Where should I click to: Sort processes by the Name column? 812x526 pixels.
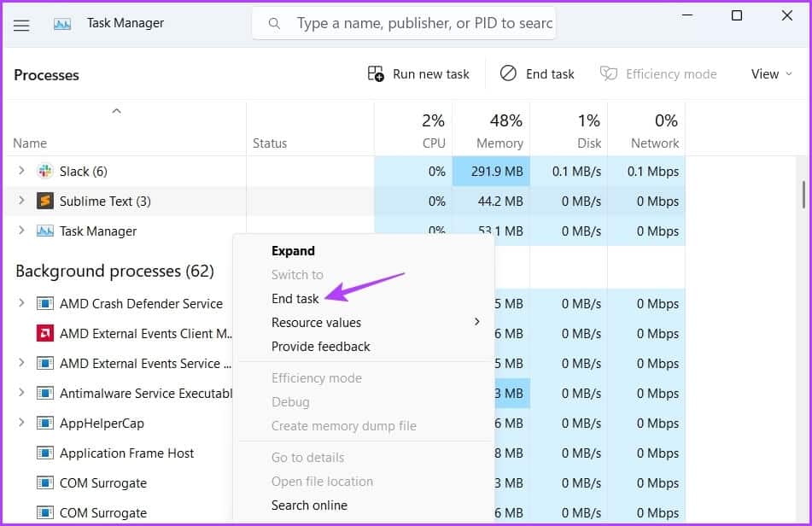pyautogui.click(x=30, y=143)
